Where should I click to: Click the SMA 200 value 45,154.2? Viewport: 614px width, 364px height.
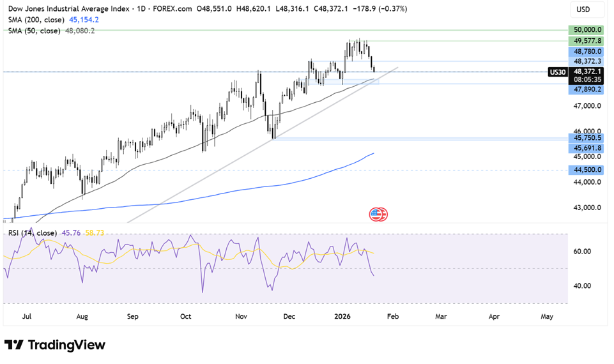[84, 20]
